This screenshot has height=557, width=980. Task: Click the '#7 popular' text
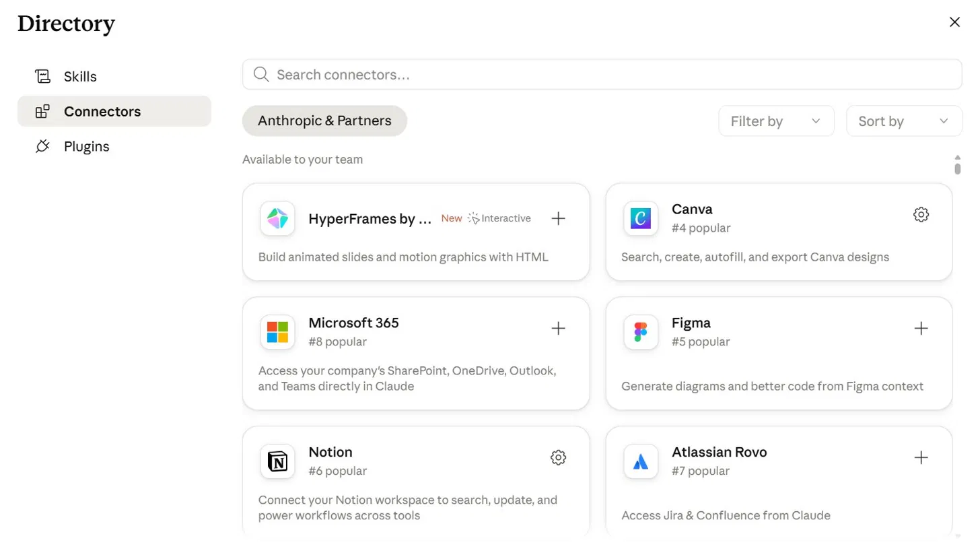(x=701, y=471)
